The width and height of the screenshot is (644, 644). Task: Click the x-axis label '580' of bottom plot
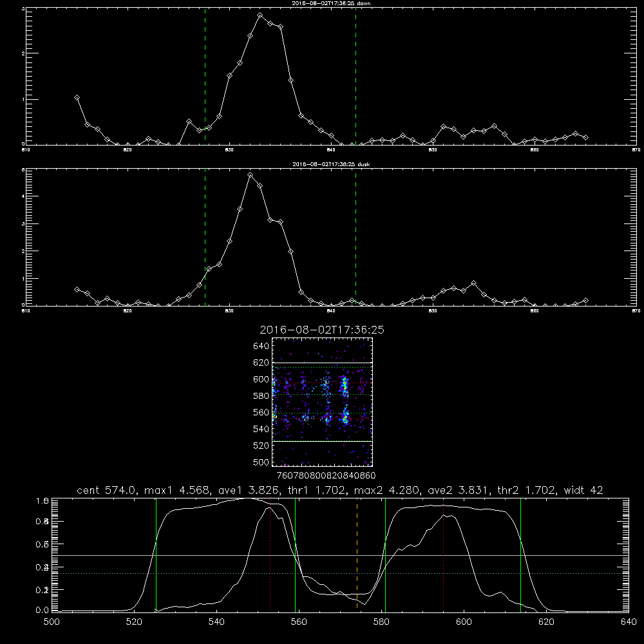[x=381, y=622]
